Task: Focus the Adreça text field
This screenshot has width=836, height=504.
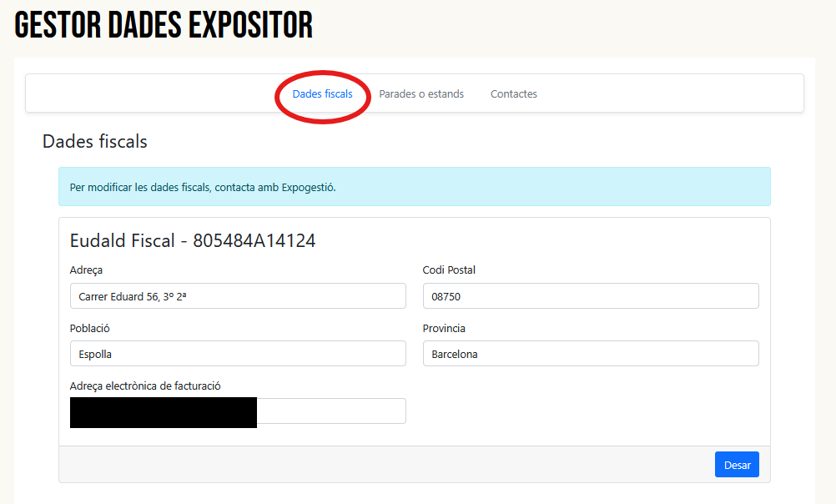Action: tap(238, 296)
